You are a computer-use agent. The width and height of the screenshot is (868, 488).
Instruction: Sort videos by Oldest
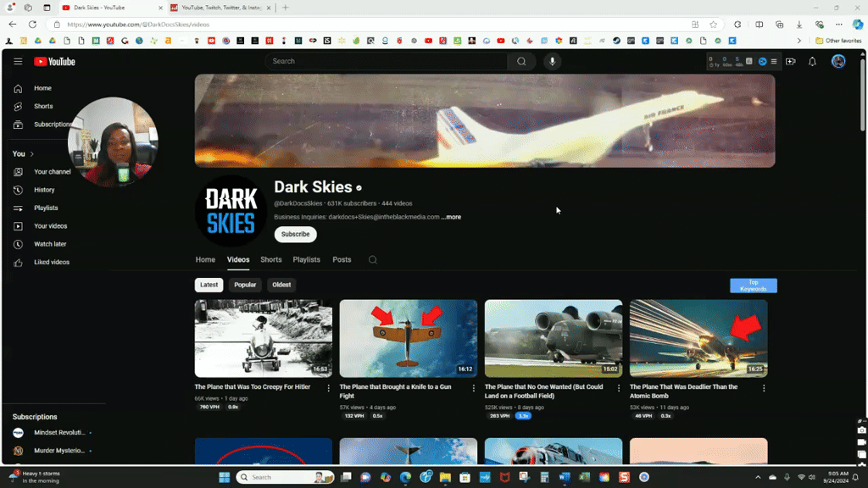pos(281,285)
